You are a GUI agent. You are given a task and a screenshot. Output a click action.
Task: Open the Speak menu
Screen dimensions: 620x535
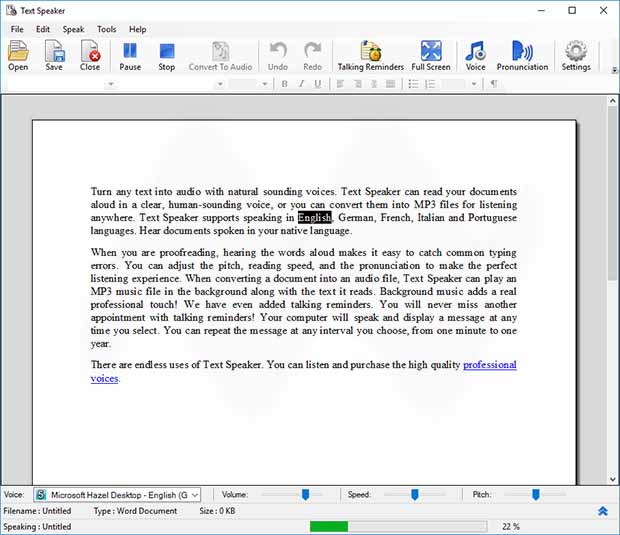point(73,29)
